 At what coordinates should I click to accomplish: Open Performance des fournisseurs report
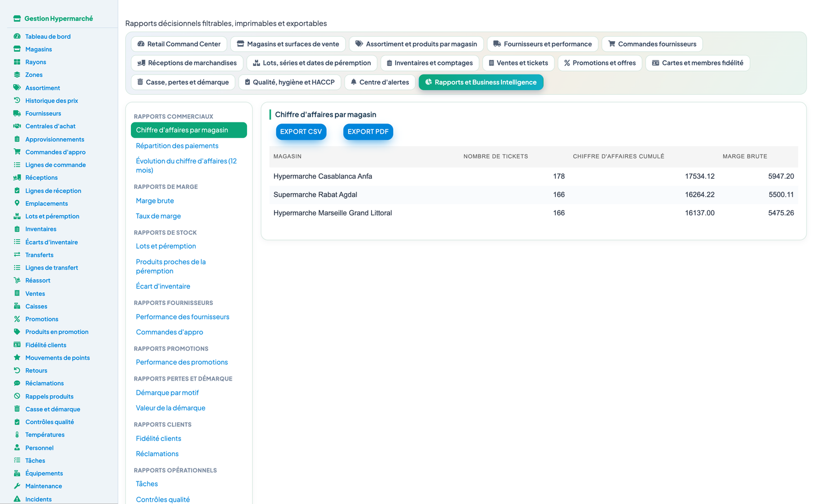(x=183, y=317)
